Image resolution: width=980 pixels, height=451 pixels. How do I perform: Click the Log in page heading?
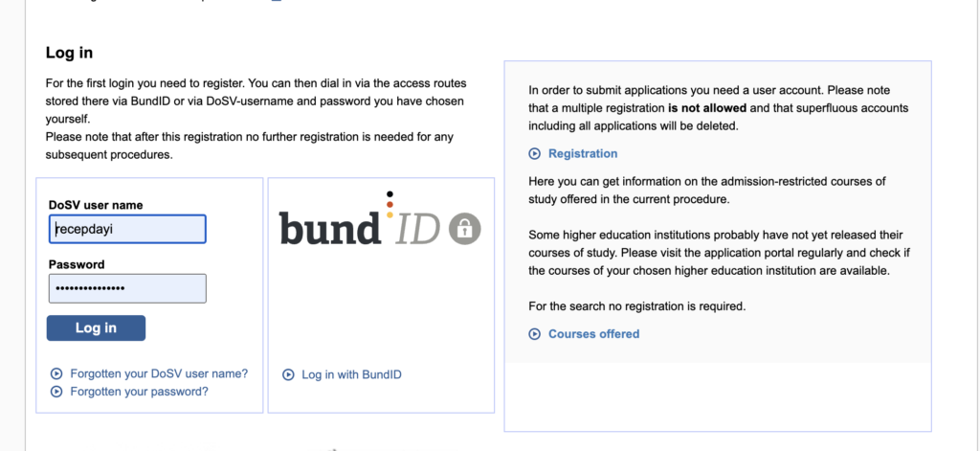click(69, 53)
